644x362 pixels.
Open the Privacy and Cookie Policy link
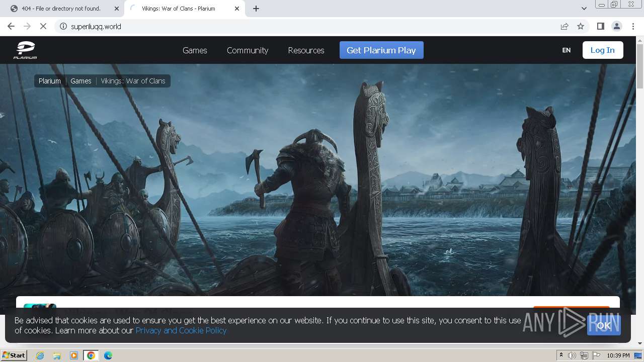[181, 330]
